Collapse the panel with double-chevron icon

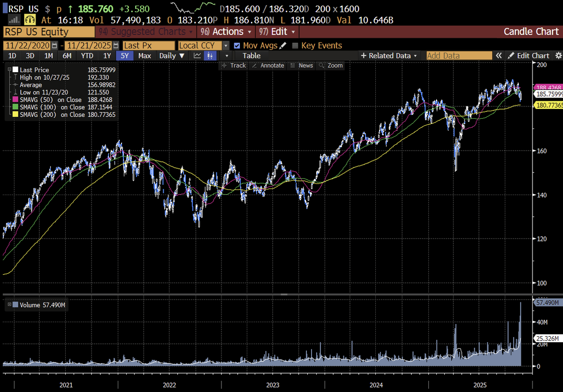[x=499, y=55]
